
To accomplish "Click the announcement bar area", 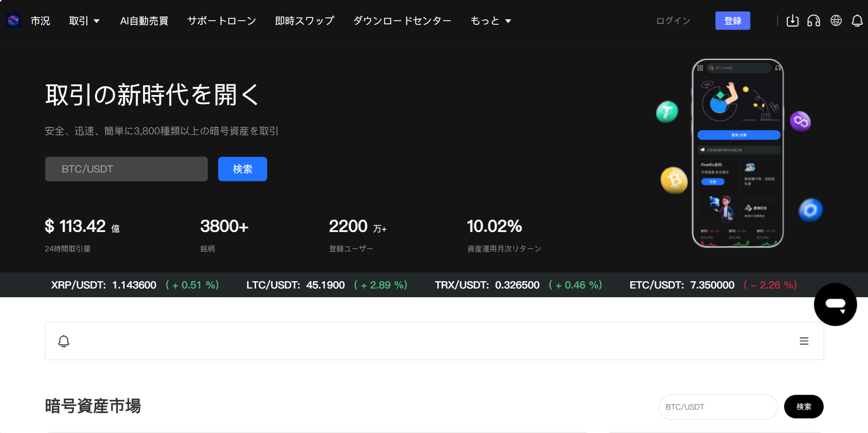I will pyautogui.click(x=434, y=341).
